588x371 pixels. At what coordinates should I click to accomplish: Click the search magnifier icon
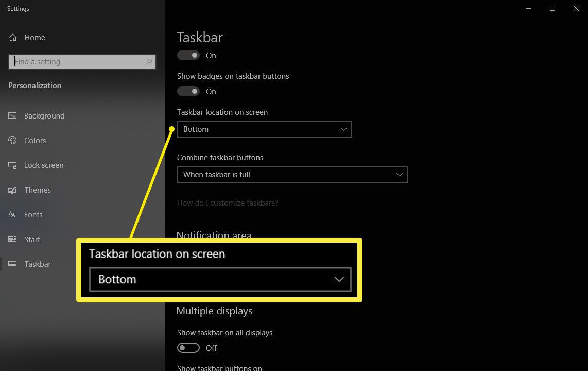(x=149, y=61)
